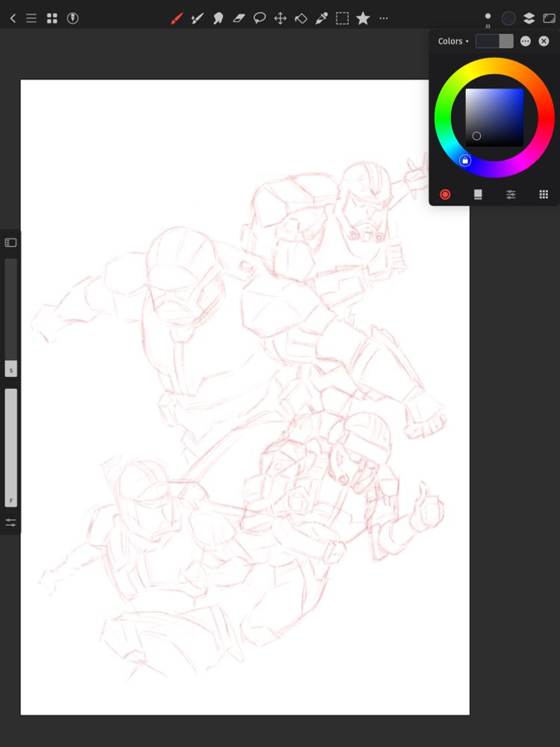Select the dashed rectangle Selection tool

tap(343, 19)
